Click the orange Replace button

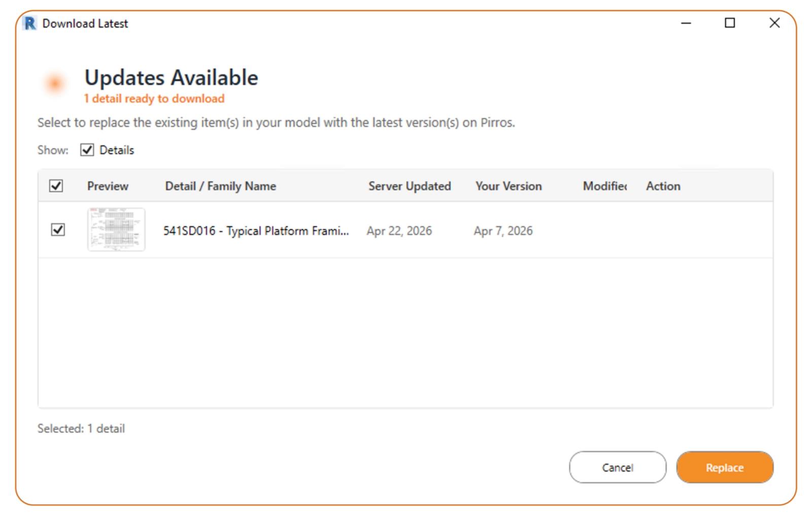point(725,467)
